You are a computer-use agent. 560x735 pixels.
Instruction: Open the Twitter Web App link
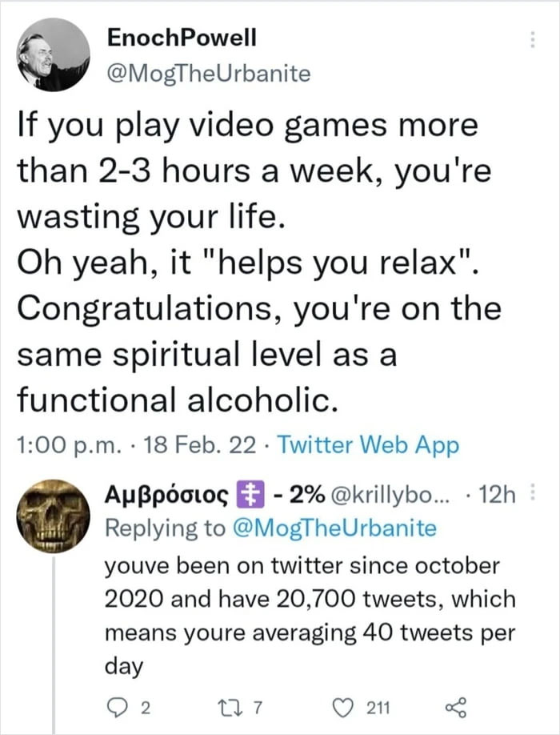click(x=369, y=445)
